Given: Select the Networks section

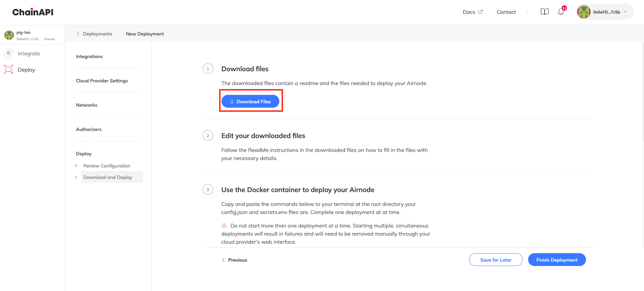Looking at the screenshot, I should click(86, 105).
